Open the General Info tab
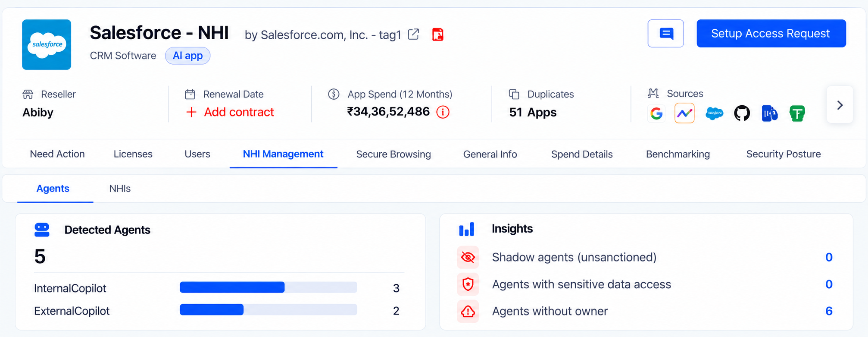This screenshot has height=337, width=868. (490, 154)
